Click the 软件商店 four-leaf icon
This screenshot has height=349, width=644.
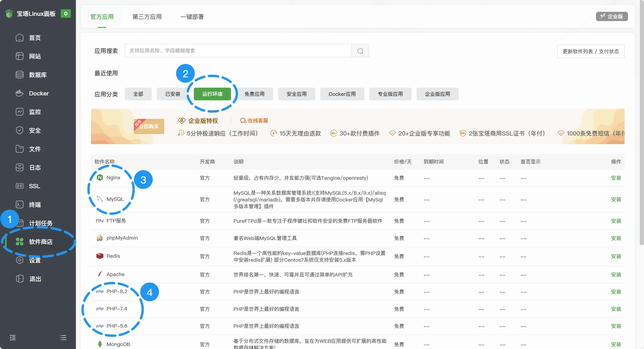click(x=20, y=242)
